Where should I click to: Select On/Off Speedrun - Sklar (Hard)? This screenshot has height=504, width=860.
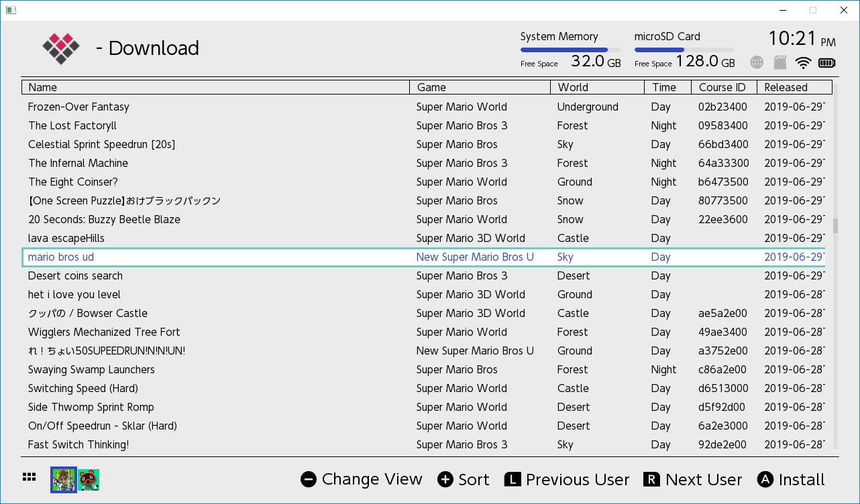click(423, 426)
